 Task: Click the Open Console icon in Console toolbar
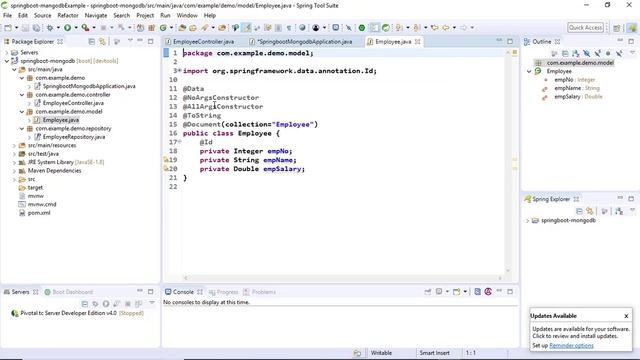456,292
